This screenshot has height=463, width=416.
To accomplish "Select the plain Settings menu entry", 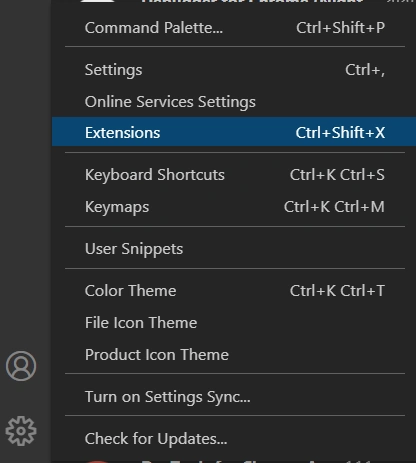I will coord(235,70).
